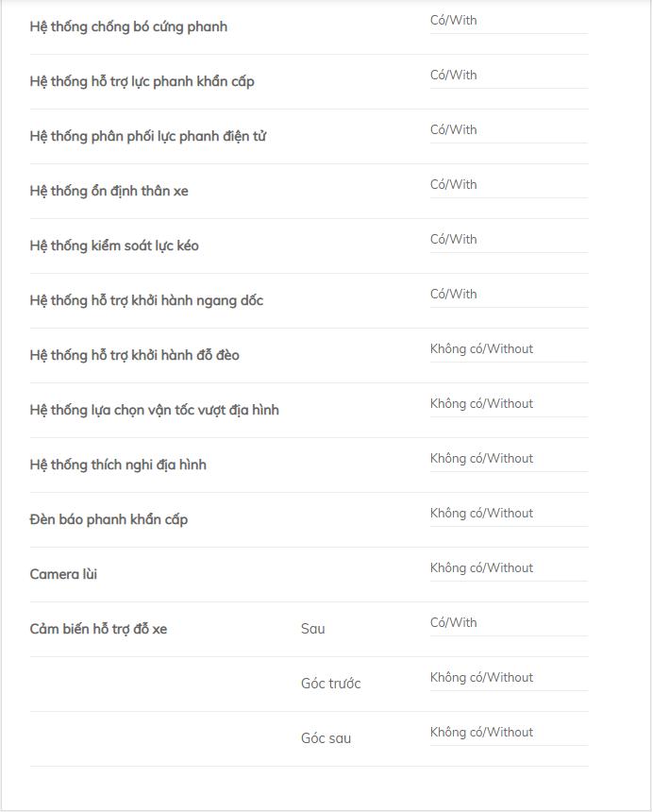Select the 'Hệ thống ổn định thân xe' row
Screen dimensions: 652x812
click(x=309, y=191)
